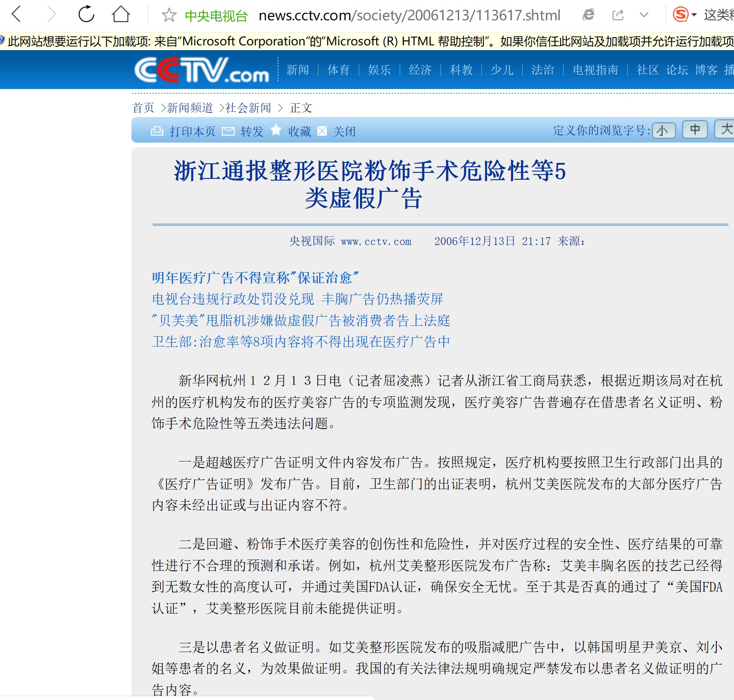Click the 关闭 link
Image resolution: width=734 pixels, height=700 pixels.
coord(345,131)
